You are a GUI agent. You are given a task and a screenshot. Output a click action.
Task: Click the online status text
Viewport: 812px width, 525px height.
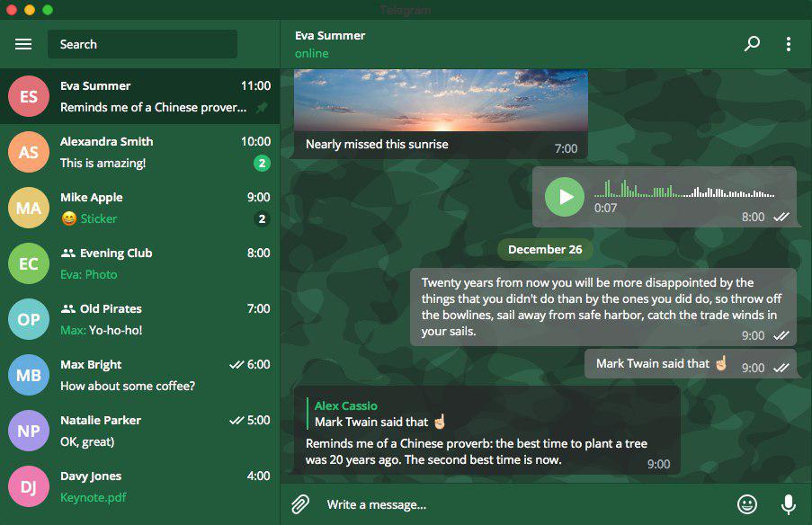coord(312,53)
